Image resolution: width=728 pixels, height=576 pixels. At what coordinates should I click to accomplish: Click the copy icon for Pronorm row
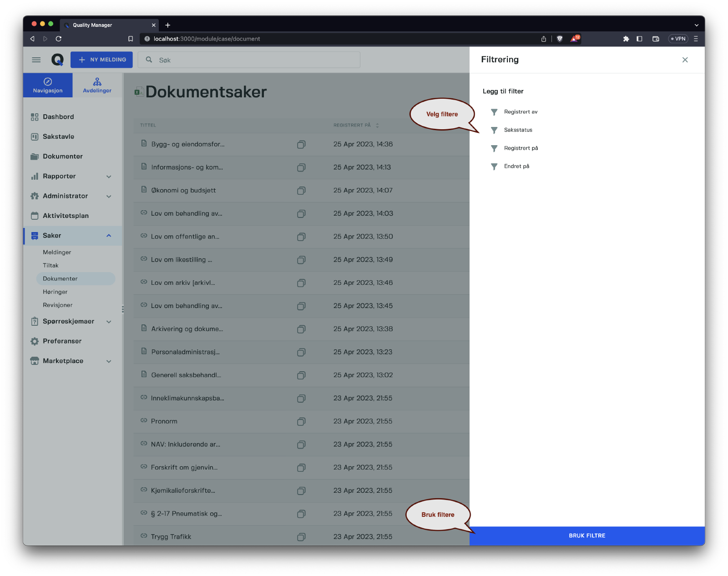(301, 421)
